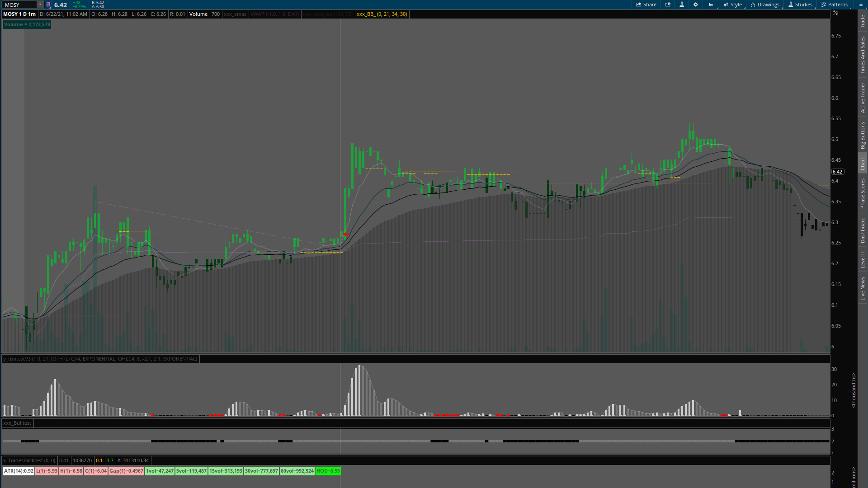This screenshot has width=868, height=488.
Task: Click the purple symbol link number icon
Action: pos(48,5)
